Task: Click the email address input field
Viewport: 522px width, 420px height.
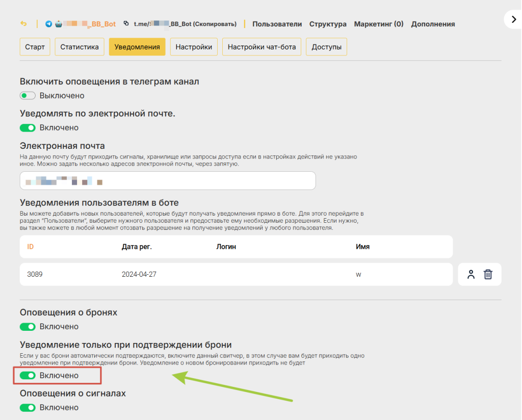Action: pos(168,180)
